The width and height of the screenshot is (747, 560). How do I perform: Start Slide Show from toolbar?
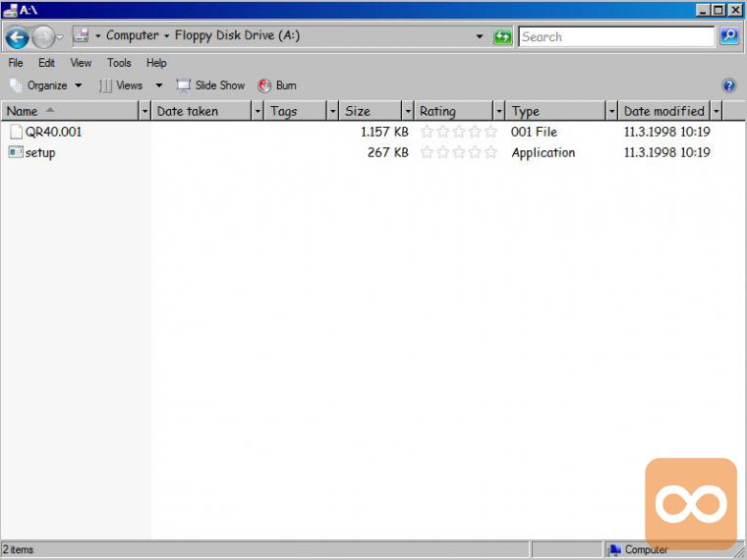pyautogui.click(x=210, y=85)
